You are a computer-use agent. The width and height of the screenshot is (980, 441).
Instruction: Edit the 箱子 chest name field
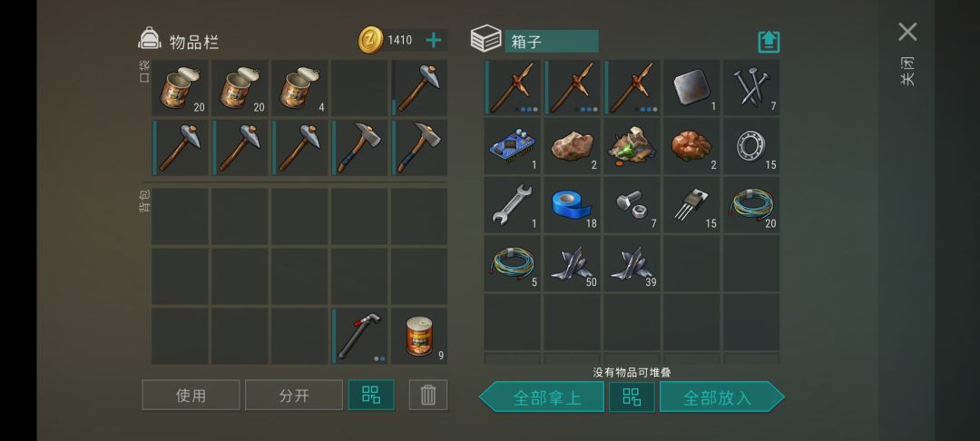click(552, 41)
